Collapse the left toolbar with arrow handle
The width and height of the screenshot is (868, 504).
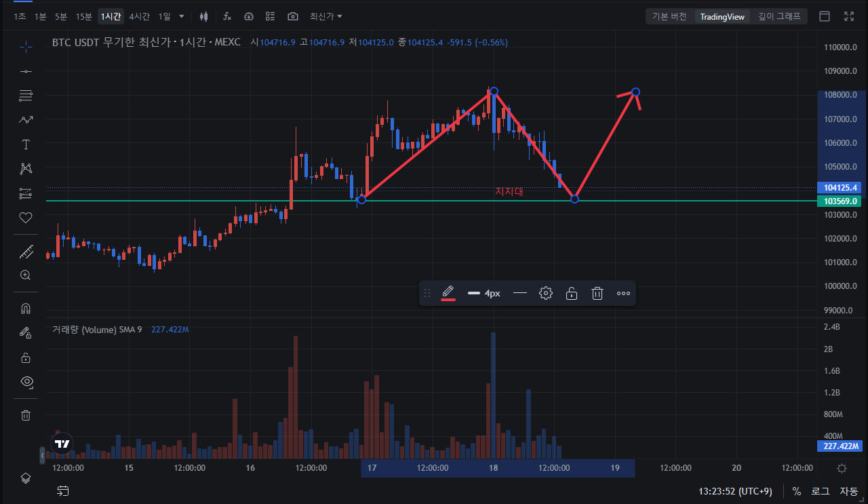click(x=42, y=454)
